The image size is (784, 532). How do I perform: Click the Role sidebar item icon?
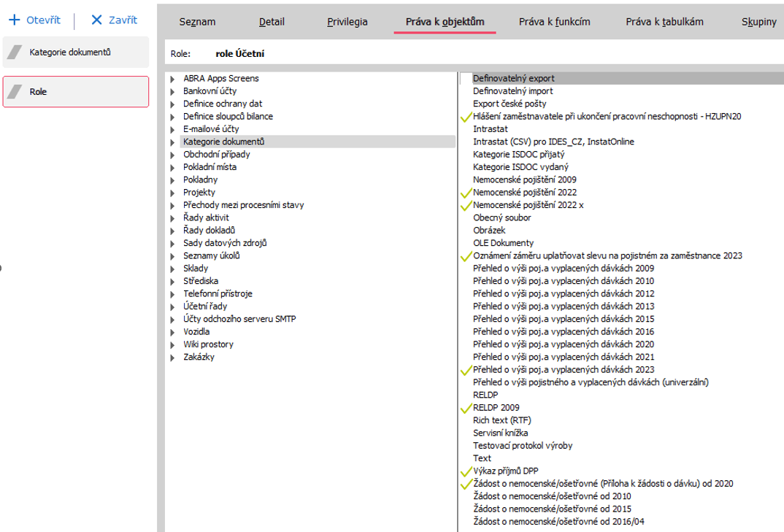tap(15, 92)
